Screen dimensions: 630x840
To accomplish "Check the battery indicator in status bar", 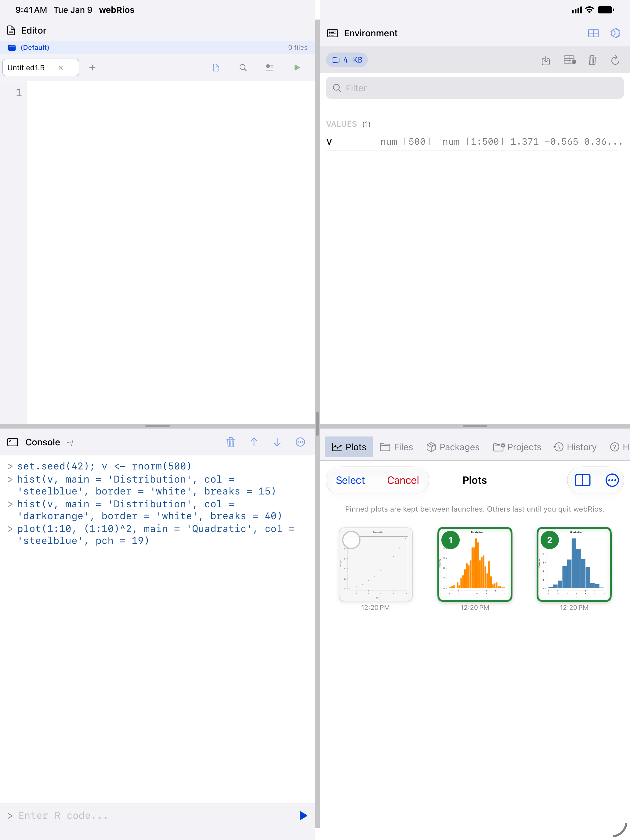I will coord(606,10).
